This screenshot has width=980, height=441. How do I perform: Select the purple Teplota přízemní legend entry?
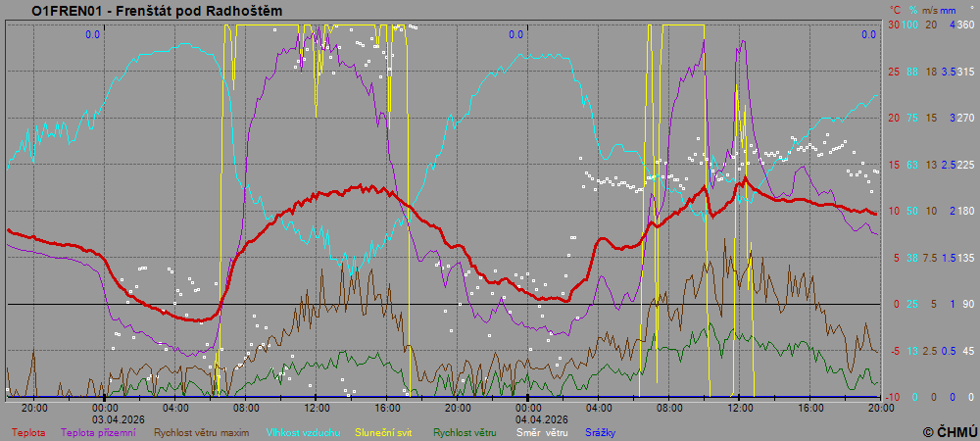pos(101,432)
